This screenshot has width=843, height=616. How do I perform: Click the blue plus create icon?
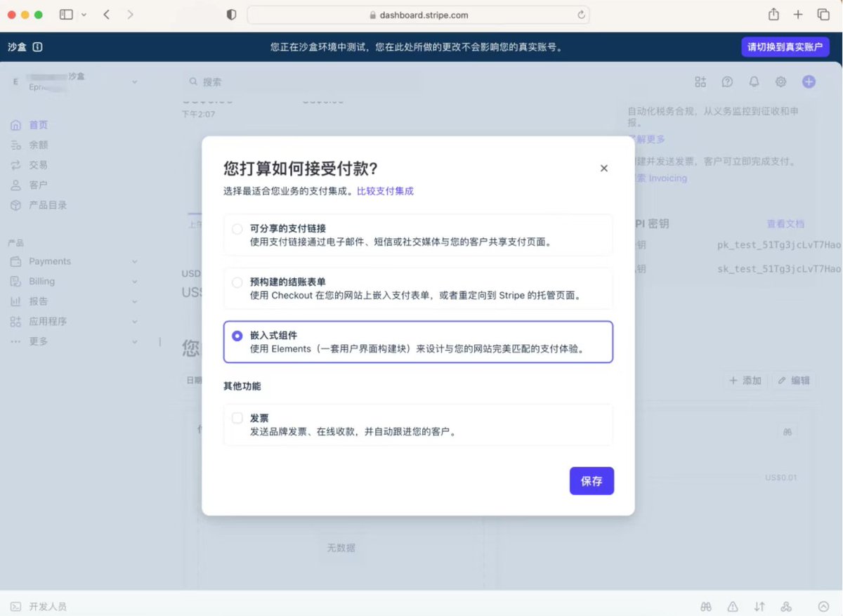pyautogui.click(x=809, y=81)
